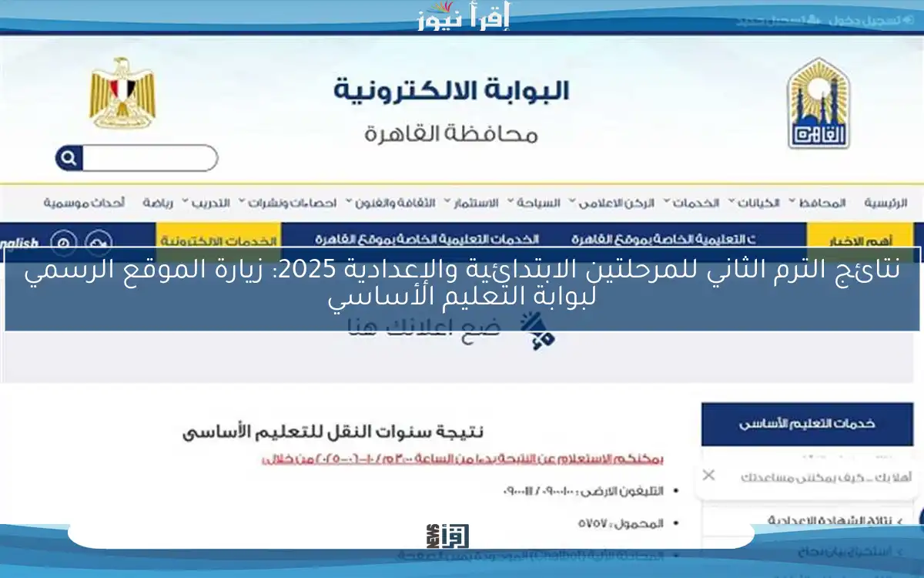Screen dimensions: 924x578
Task: Click the نتيجة سنوات النقل للتعليم الأساسى heading
Action: tap(333, 432)
